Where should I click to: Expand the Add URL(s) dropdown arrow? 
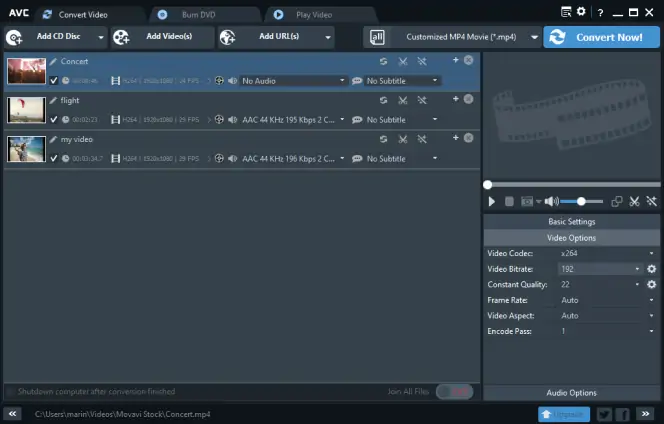[x=328, y=37]
